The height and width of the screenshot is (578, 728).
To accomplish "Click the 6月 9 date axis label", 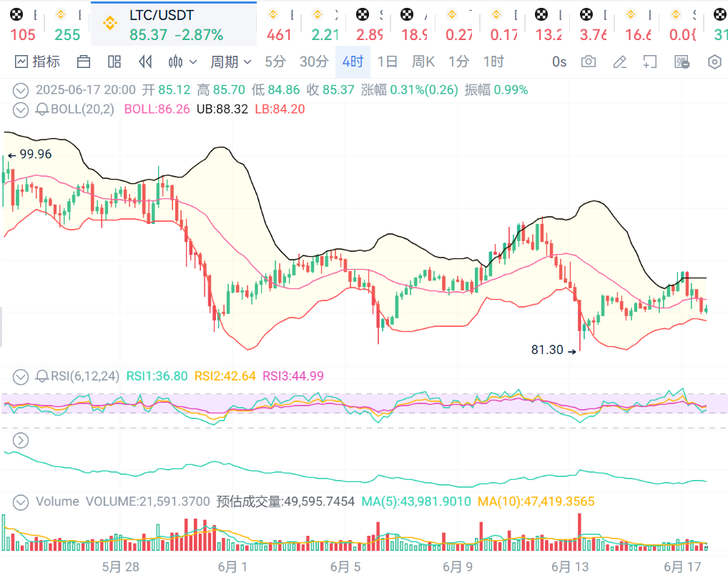I will click(457, 567).
